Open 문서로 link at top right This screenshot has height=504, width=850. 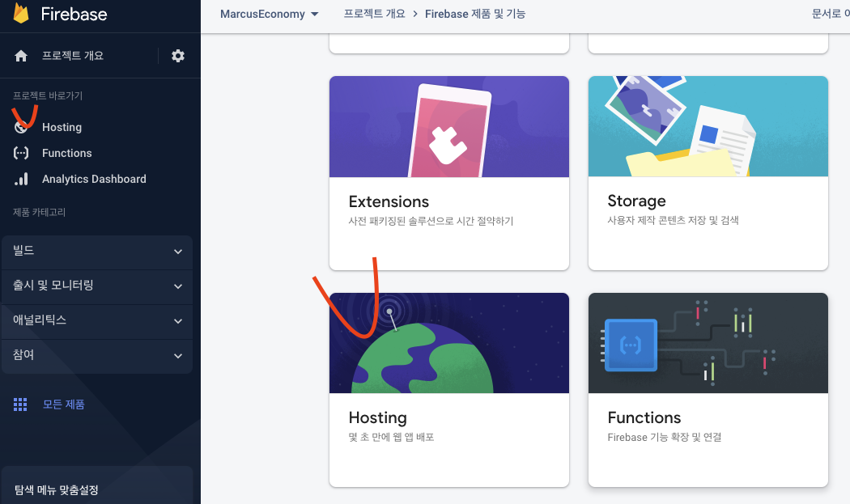click(830, 14)
